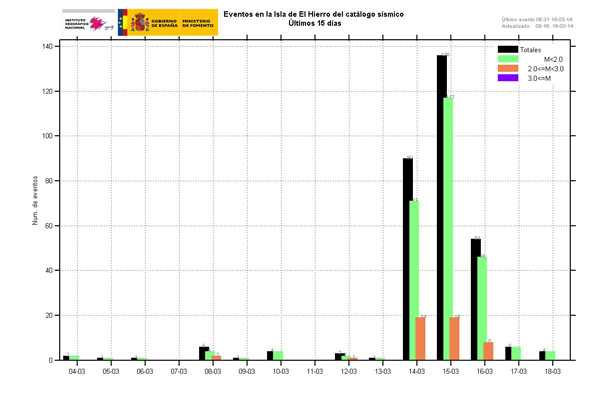Viewport: 600px width, 400px height.
Task: Click the 'Num. de eventos' y-axis label
Action: coord(36,201)
